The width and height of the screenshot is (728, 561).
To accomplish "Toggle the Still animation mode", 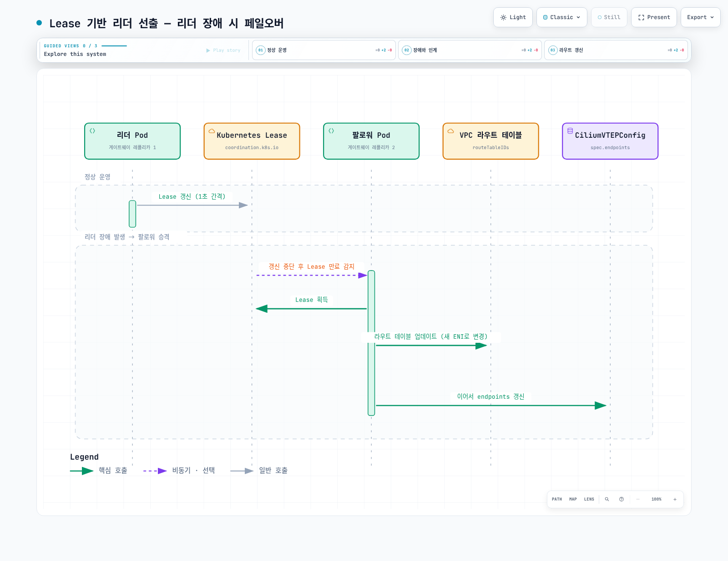I will (609, 17).
